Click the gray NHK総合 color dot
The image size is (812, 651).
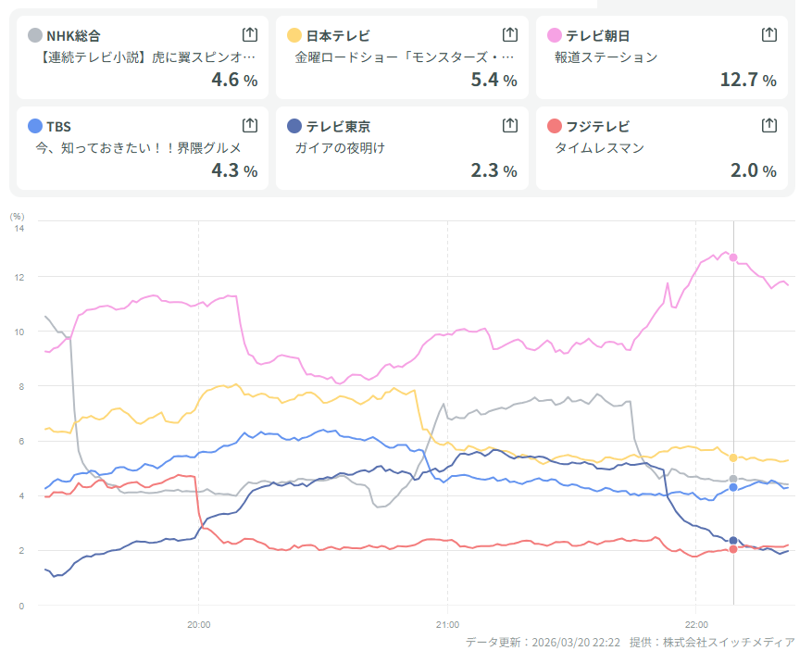point(35,35)
